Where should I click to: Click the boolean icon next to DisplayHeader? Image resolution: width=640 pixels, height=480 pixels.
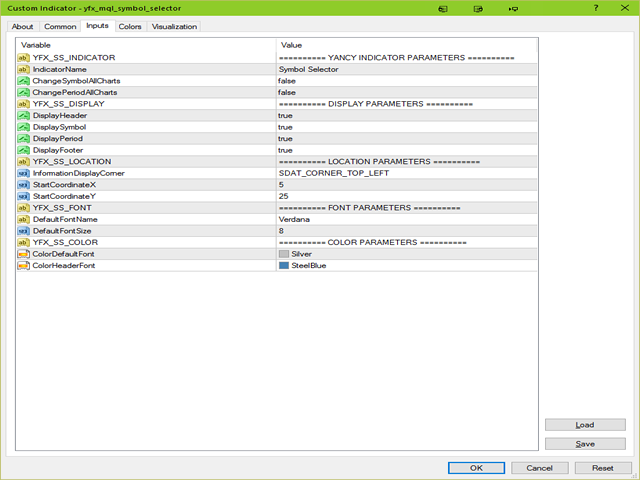click(23, 116)
